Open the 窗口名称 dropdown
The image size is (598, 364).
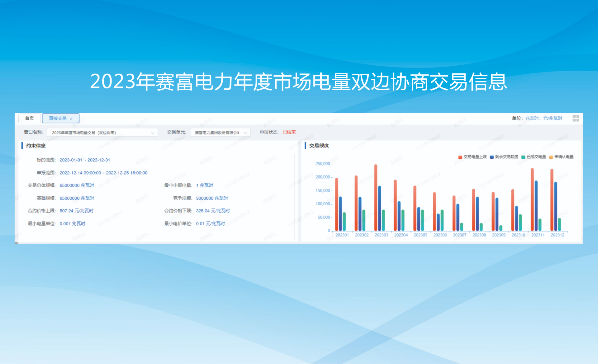click(x=102, y=133)
